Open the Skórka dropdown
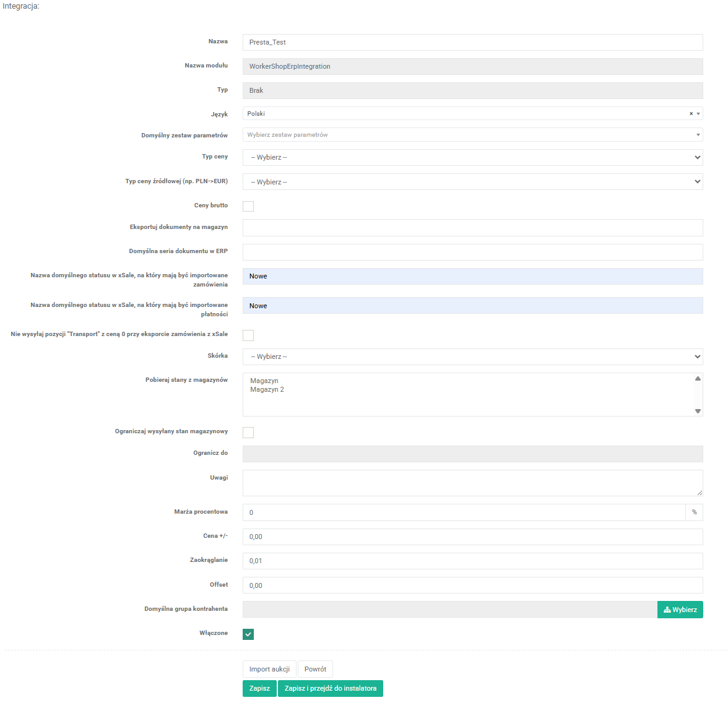Viewport: 728px width, 708px height. tap(472, 356)
